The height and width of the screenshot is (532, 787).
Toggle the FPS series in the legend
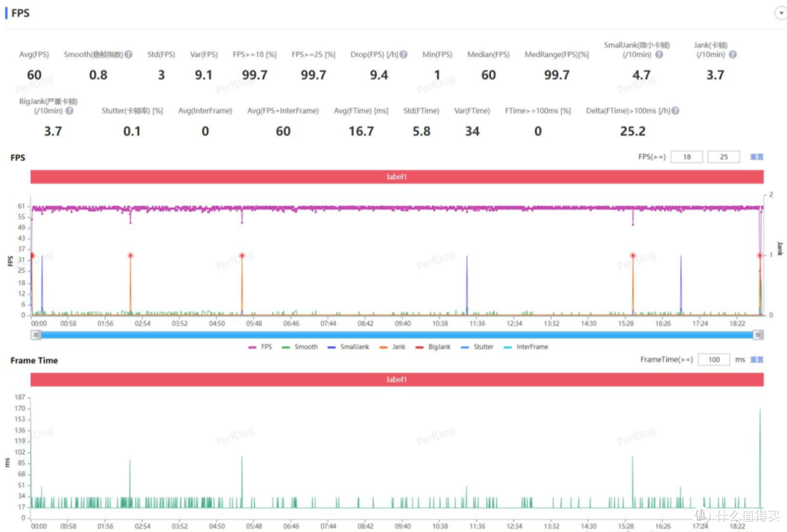[260, 347]
